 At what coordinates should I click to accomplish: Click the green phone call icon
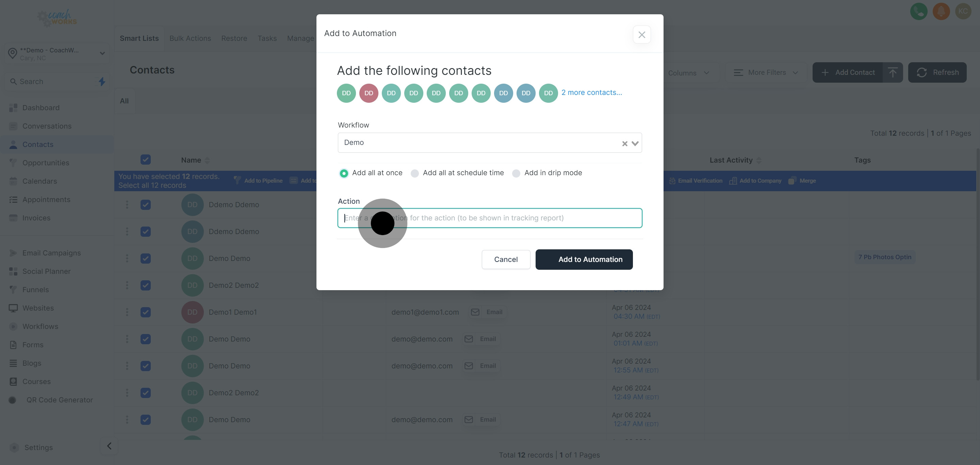(x=918, y=12)
